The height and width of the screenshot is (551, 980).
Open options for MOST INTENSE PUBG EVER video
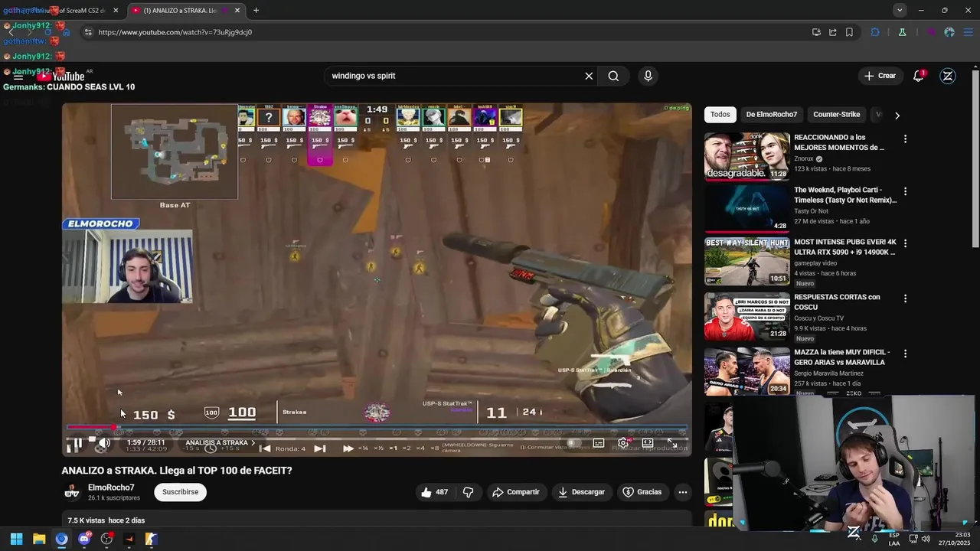[905, 243]
